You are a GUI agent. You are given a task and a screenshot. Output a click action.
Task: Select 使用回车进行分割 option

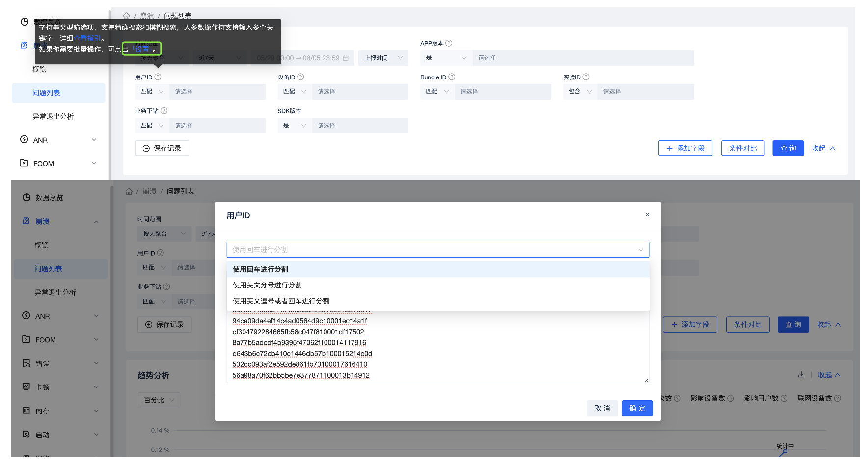pyautogui.click(x=438, y=269)
